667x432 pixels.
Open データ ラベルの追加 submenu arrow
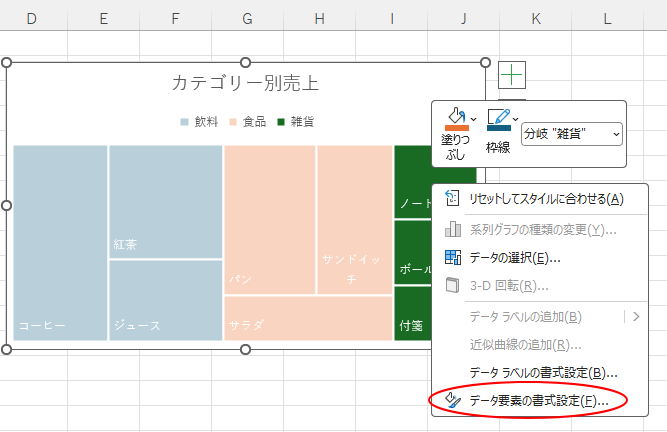[636, 317]
